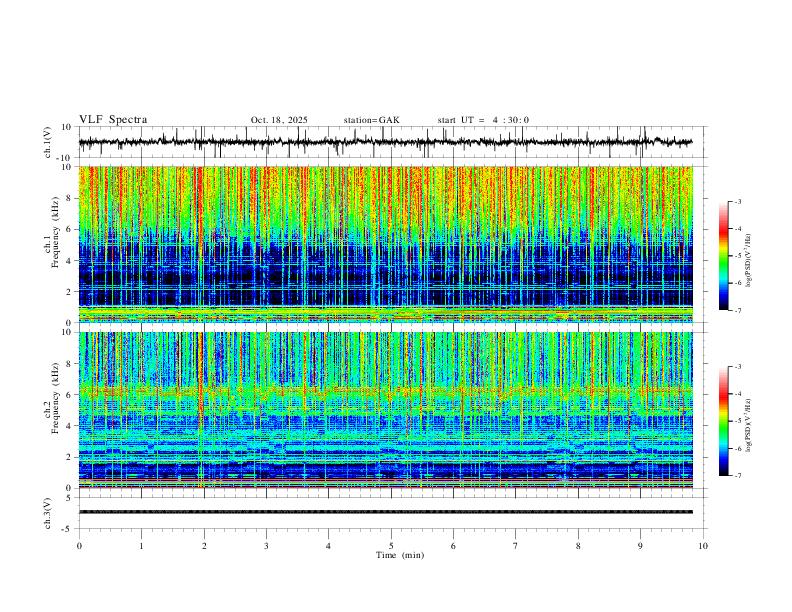Viewport: 792px width, 612px height.
Task: Click the "-4" tick on ch.2 color bar
Action: [737, 394]
